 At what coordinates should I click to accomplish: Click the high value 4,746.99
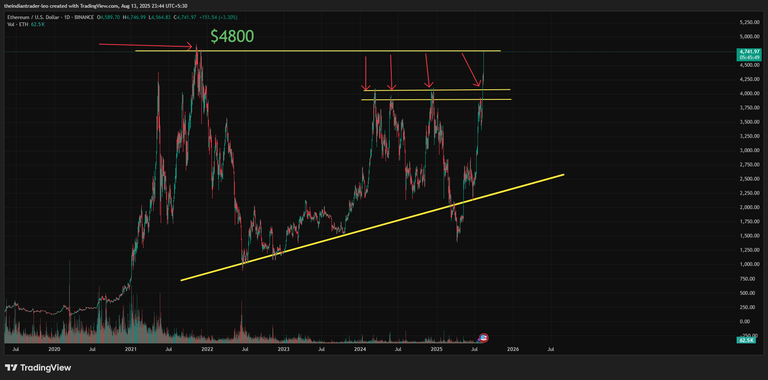pyautogui.click(x=136, y=17)
